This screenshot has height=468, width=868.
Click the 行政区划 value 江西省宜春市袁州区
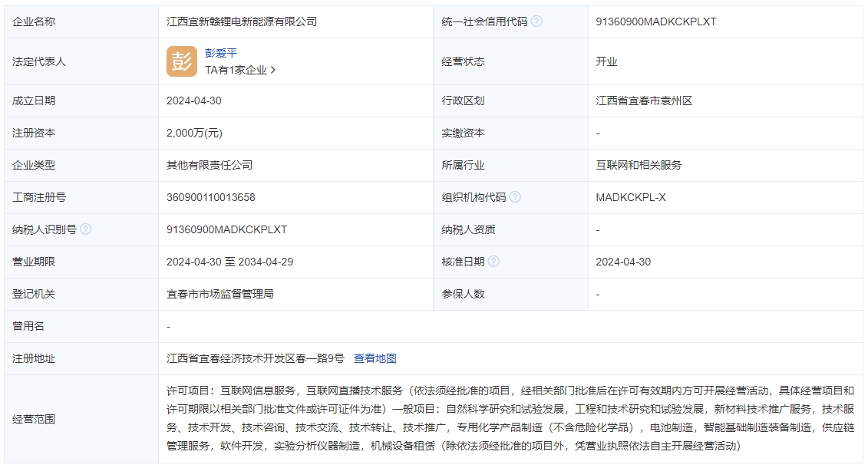pyautogui.click(x=646, y=100)
